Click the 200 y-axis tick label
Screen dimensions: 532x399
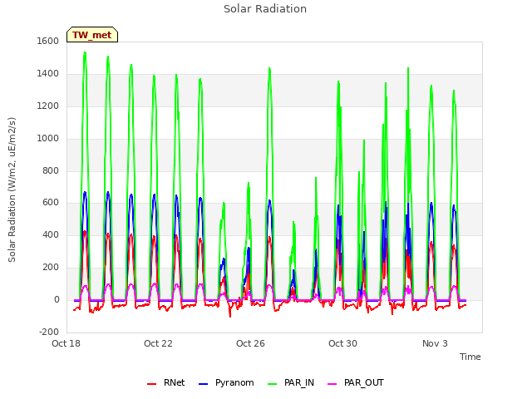[x=51, y=268]
